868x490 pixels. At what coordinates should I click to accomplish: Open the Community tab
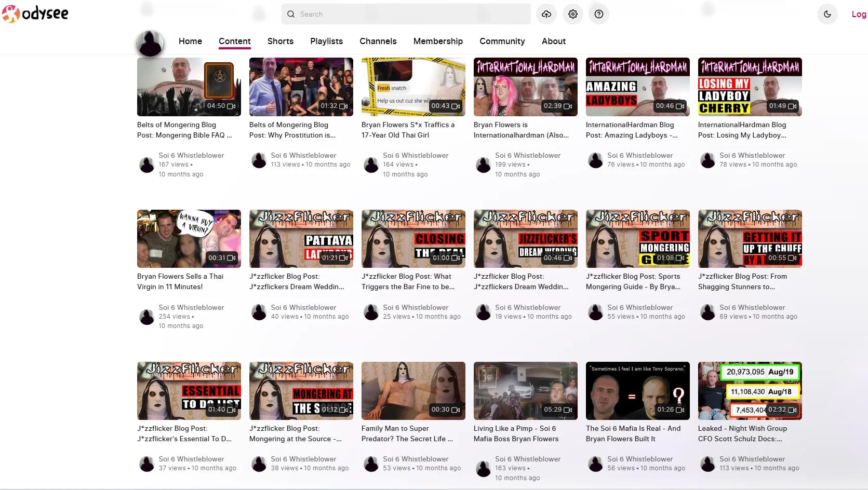[502, 41]
